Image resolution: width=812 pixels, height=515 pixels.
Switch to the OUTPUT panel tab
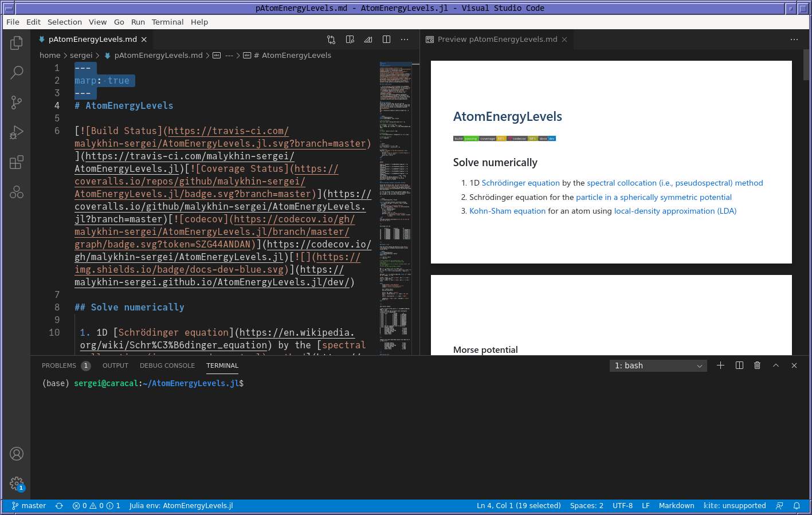tap(115, 365)
